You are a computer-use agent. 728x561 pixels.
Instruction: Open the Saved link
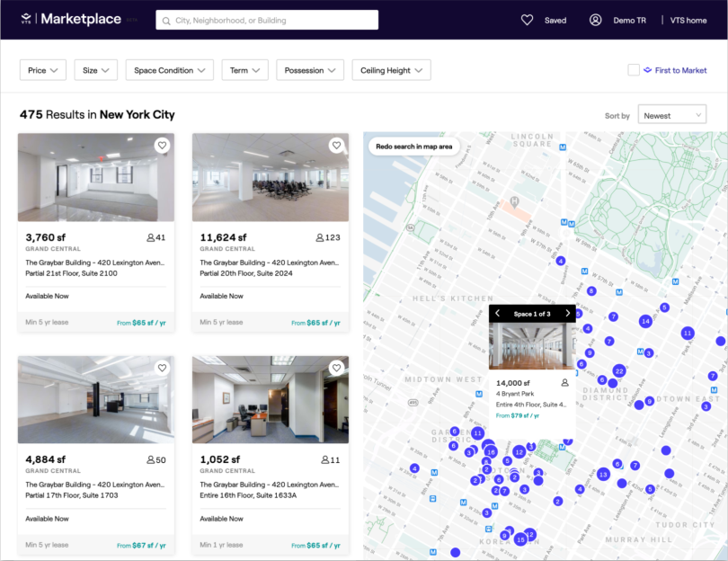click(555, 21)
